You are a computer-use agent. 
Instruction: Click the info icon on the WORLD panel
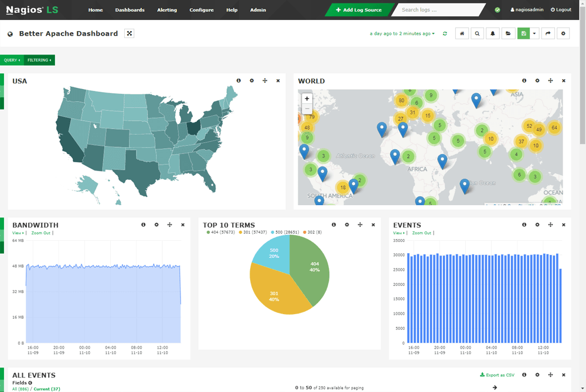tap(523, 81)
